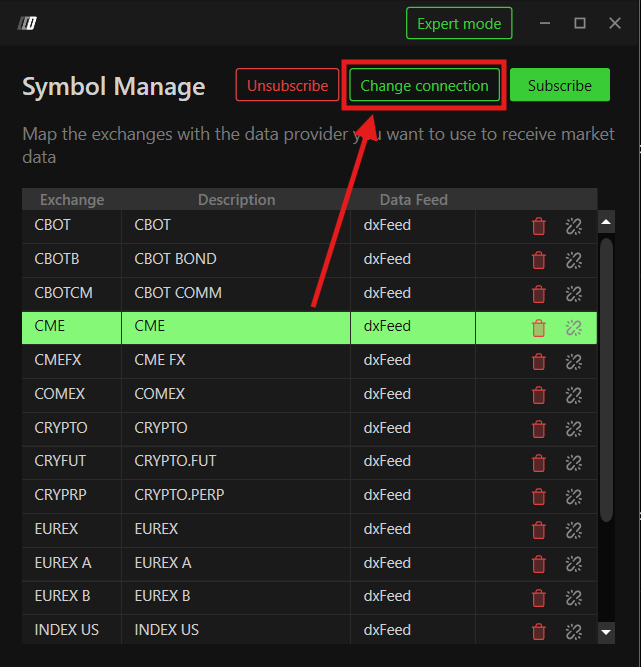Delete the CRYPRP exchange mapping
This screenshot has width=641, height=667.
pos(538,496)
